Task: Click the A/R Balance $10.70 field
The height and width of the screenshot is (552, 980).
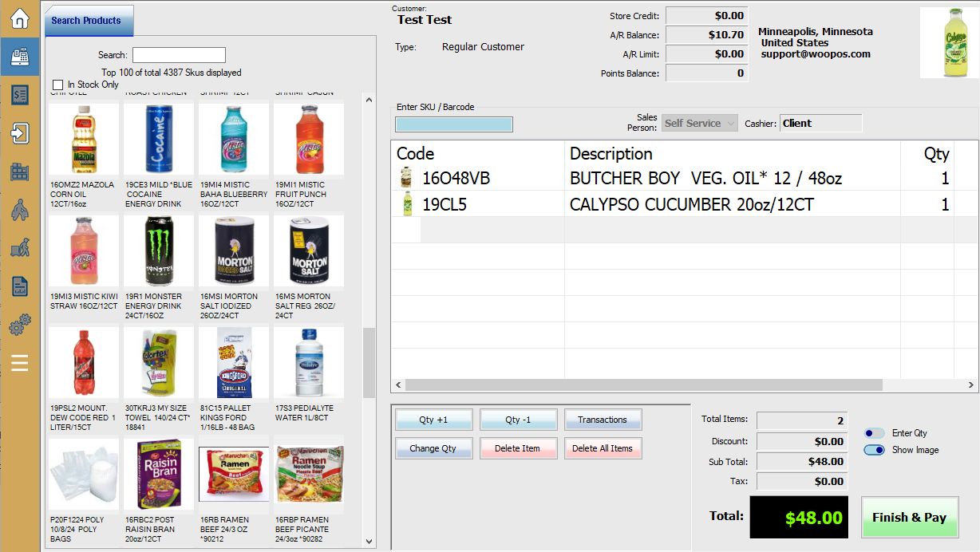Action: click(x=706, y=34)
